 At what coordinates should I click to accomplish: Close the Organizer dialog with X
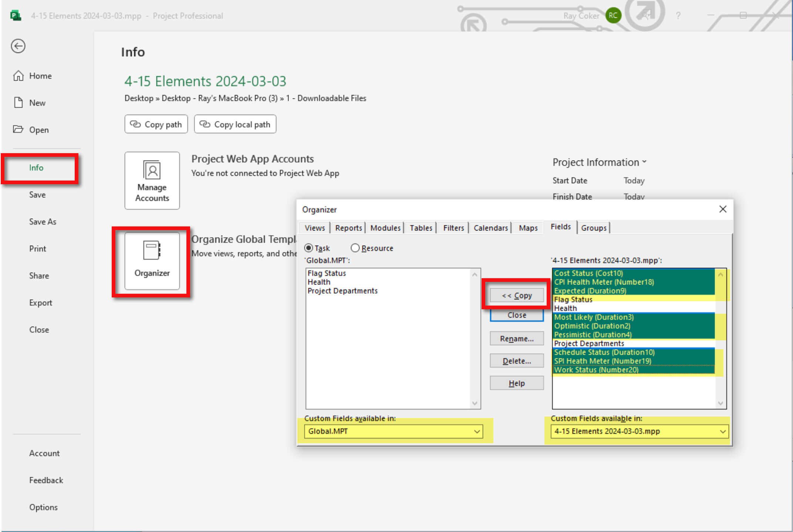723,209
